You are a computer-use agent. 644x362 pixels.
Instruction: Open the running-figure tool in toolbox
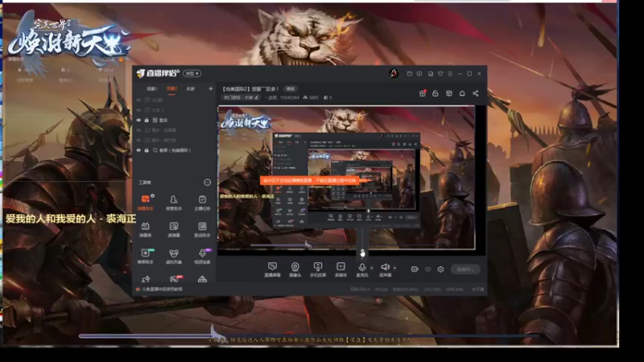[146, 279]
